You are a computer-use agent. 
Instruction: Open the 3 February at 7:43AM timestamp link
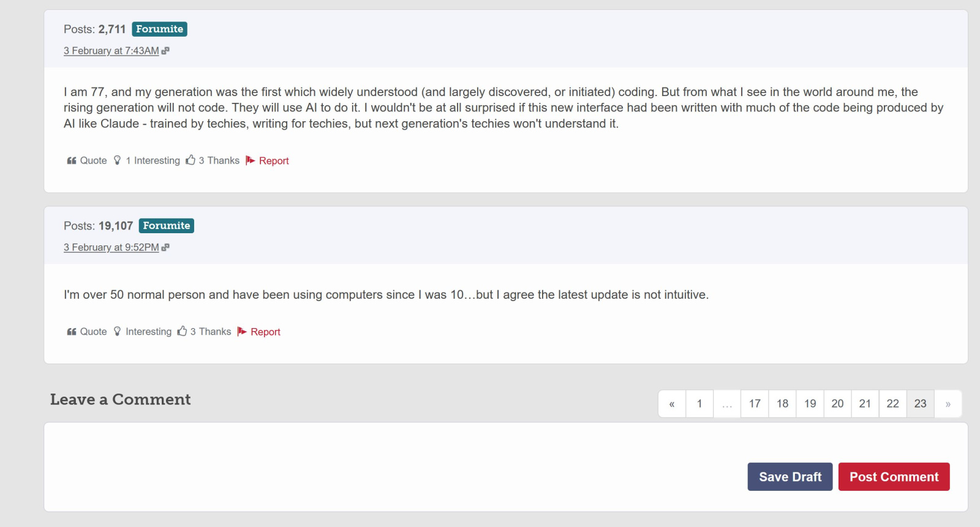pyautogui.click(x=111, y=51)
